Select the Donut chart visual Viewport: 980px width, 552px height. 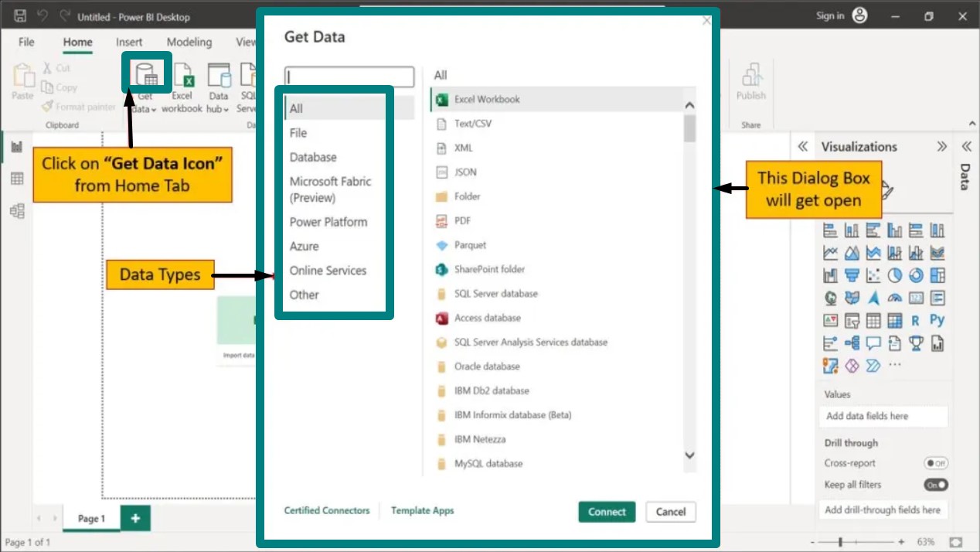tap(916, 275)
